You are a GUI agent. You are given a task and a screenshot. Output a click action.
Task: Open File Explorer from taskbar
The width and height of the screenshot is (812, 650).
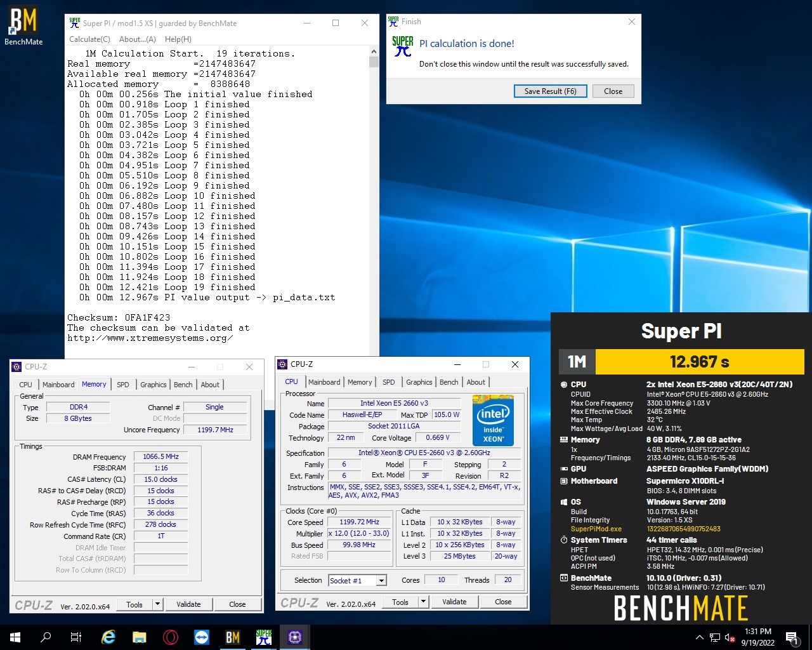pos(140,637)
